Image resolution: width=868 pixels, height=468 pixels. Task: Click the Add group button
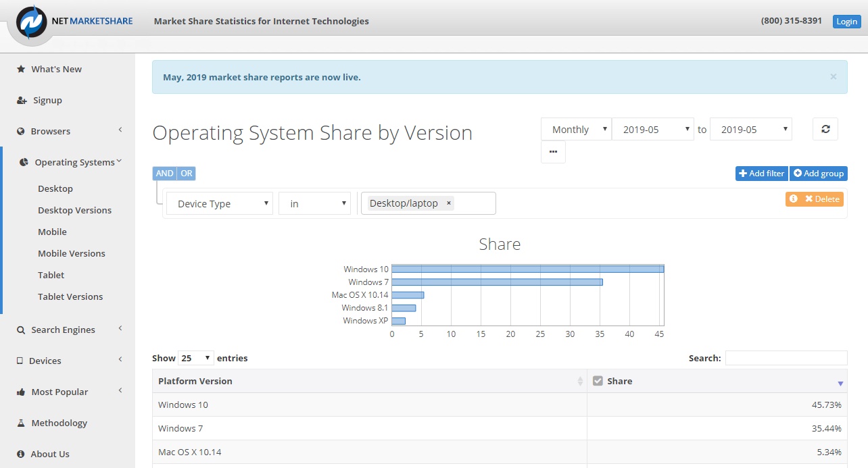click(819, 174)
